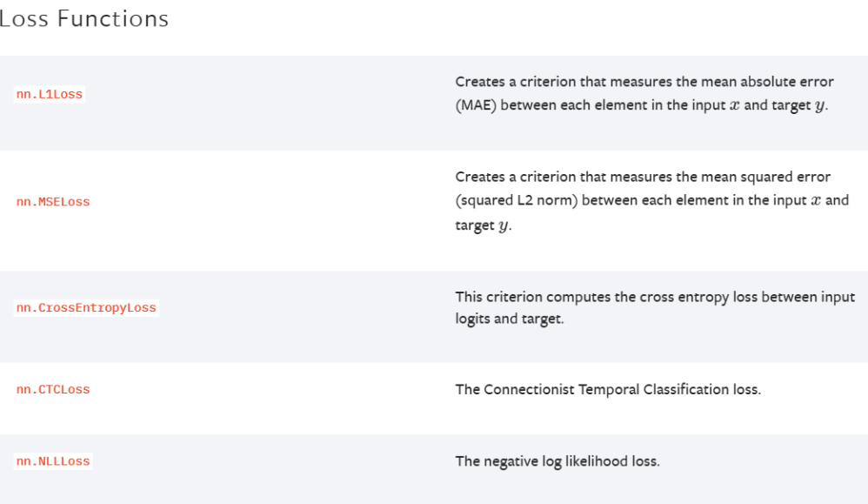The height and width of the screenshot is (504, 868).
Task: Open the nn.MSELoss documentation link
Action: click(53, 202)
